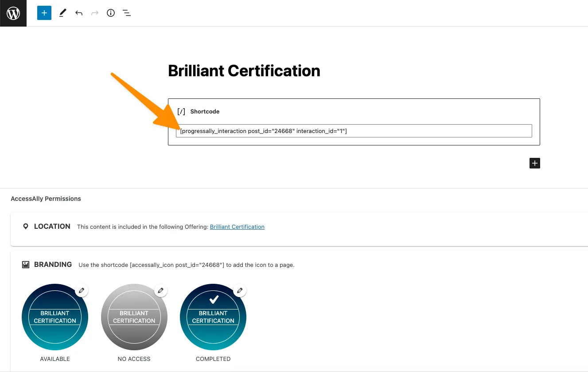Click the Shortcode block label

tap(205, 112)
